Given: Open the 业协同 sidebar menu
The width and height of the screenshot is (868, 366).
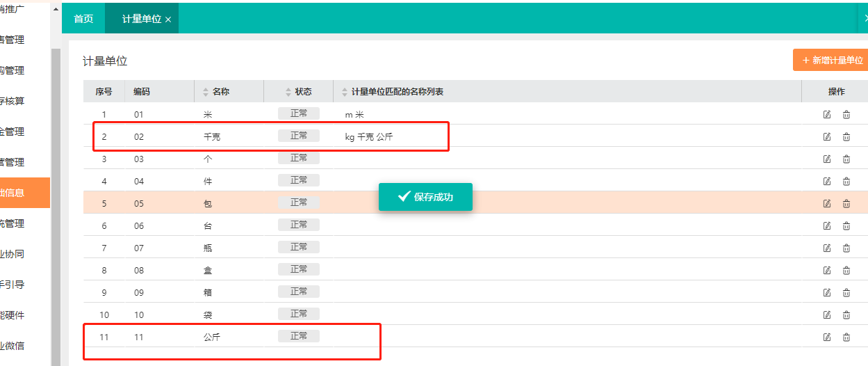Looking at the screenshot, I should (25, 254).
